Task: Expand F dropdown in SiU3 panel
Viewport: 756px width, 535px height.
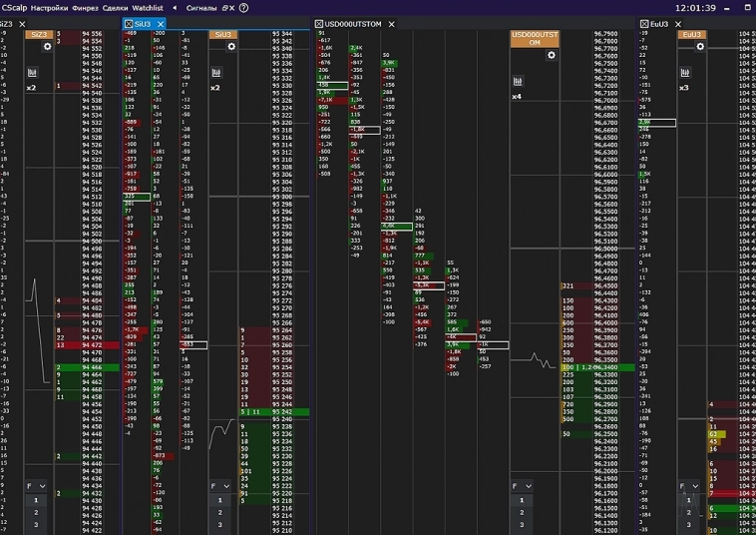Action: coord(220,486)
